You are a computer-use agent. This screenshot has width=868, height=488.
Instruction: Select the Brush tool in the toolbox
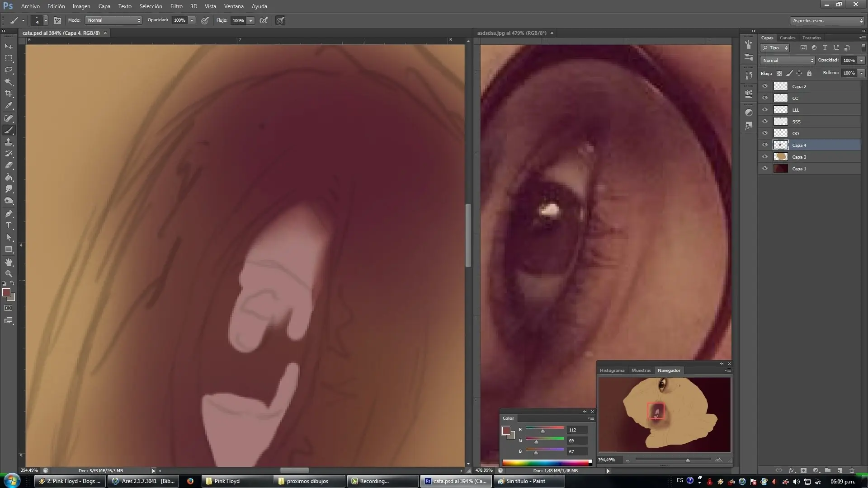pyautogui.click(x=9, y=130)
